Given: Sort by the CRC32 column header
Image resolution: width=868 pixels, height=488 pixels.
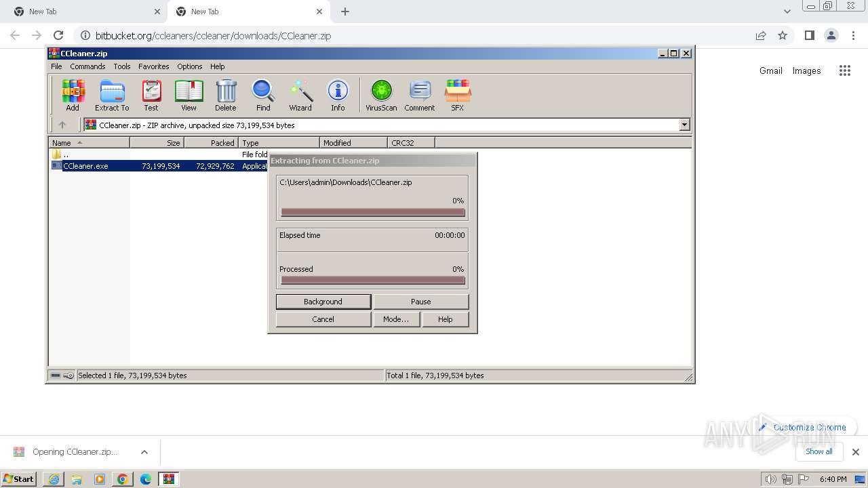Looking at the screenshot, I should pyautogui.click(x=412, y=142).
